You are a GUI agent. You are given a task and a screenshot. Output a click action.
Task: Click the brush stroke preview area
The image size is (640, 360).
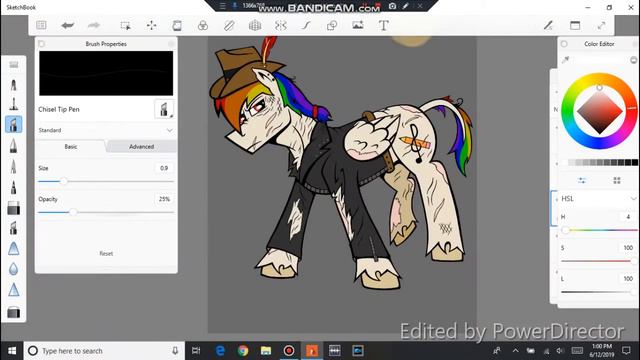106,73
